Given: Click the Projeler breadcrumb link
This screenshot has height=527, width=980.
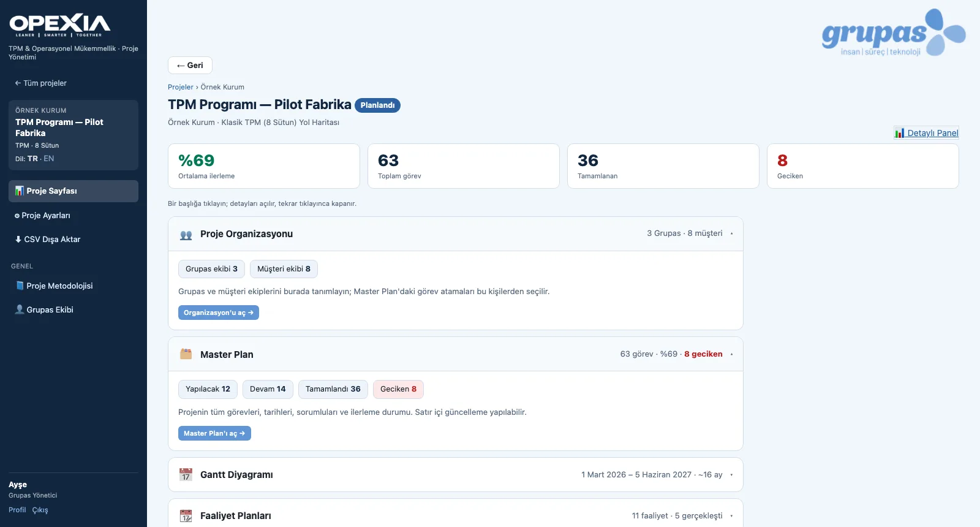Looking at the screenshot, I should [x=181, y=87].
